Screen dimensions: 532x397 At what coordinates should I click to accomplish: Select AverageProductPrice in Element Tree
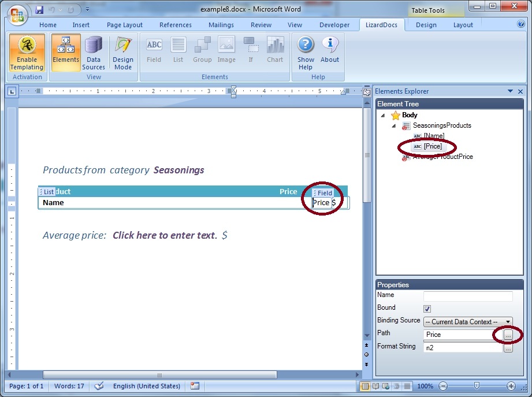point(443,157)
